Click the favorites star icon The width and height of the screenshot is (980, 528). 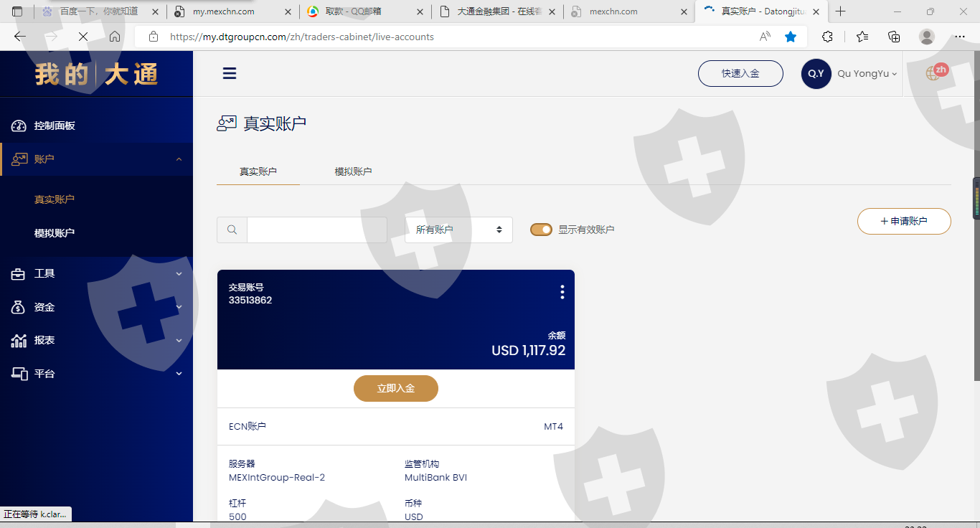point(791,37)
